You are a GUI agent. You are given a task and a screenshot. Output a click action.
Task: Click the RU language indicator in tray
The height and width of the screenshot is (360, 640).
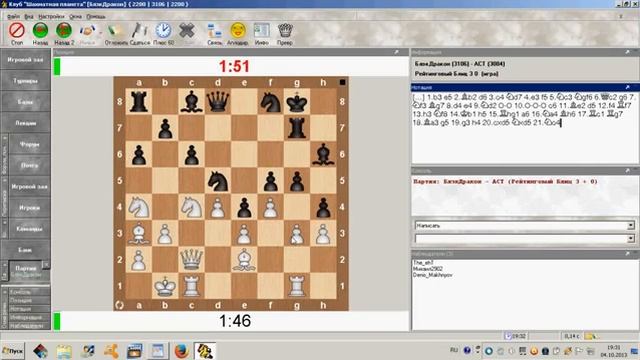pos(454,350)
